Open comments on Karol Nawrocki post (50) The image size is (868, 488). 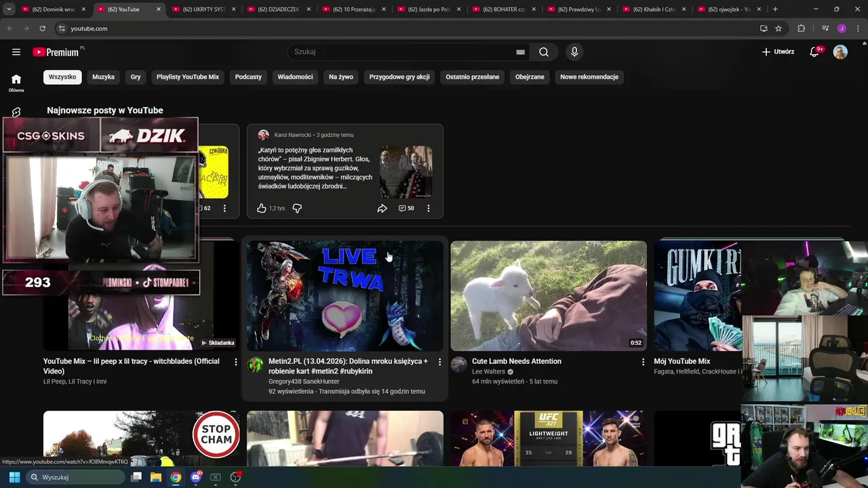406,208
